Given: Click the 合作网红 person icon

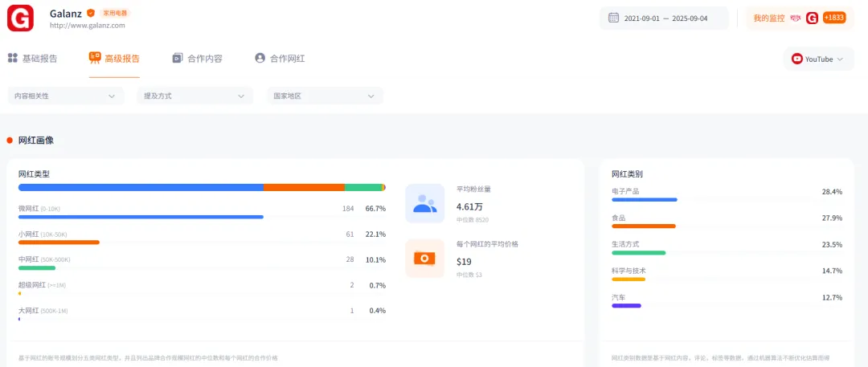Looking at the screenshot, I should click(x=260, y=58).
